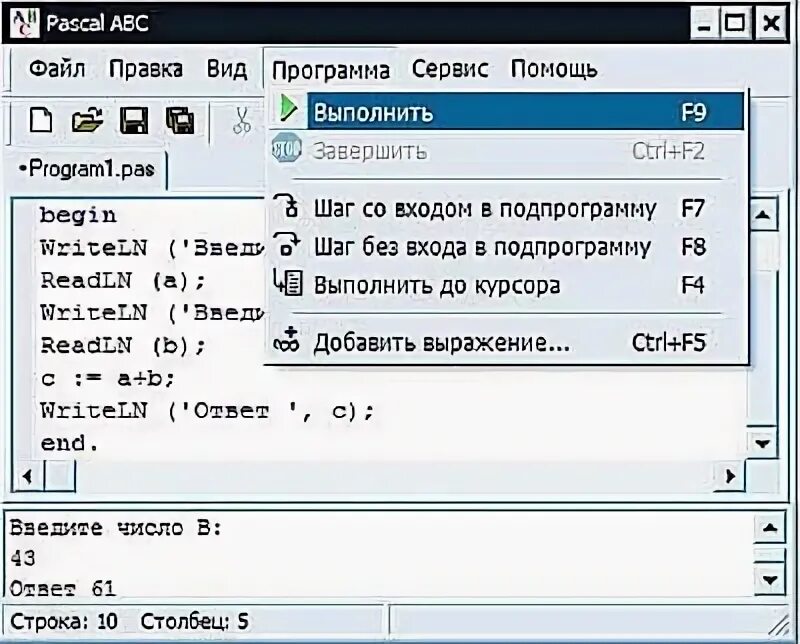Click the Save All toolbar icon
The height and width of the screenshot is (644, 800).
click(x=180, y=121)
